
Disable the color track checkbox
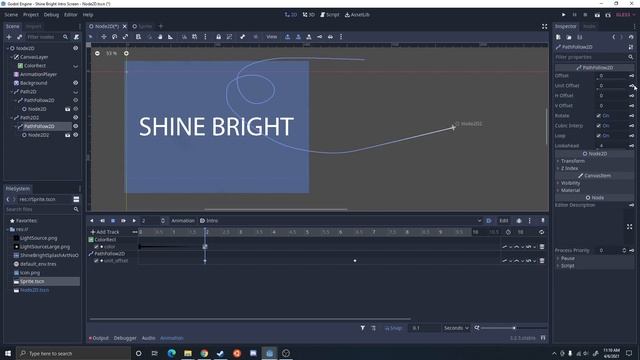(x=96, y=247)
